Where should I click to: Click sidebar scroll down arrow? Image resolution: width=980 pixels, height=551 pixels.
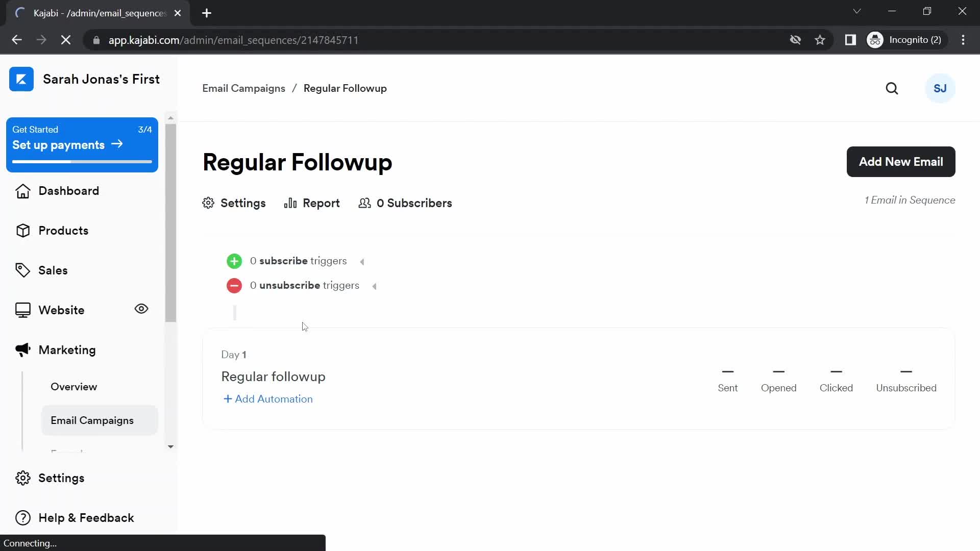170,446
